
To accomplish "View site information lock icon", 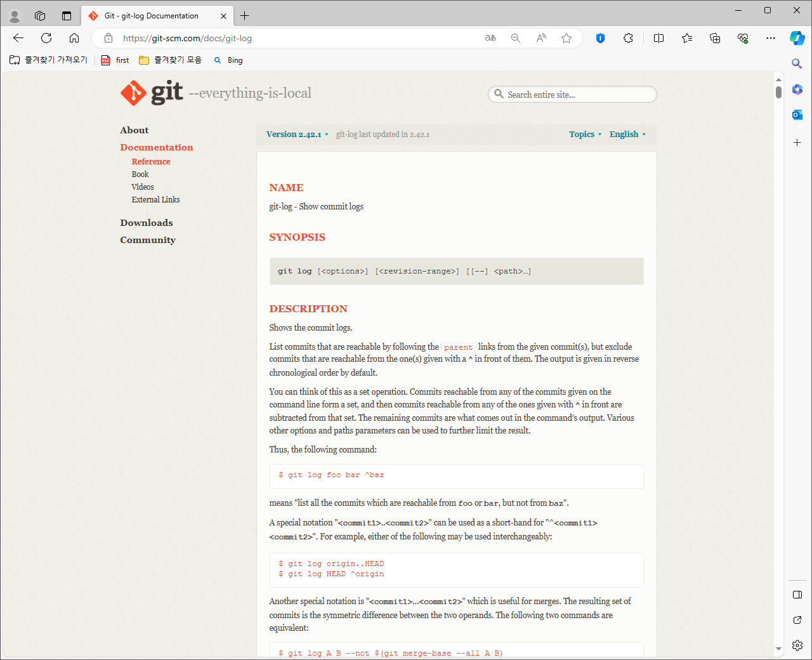I will [x=108, y=38].
